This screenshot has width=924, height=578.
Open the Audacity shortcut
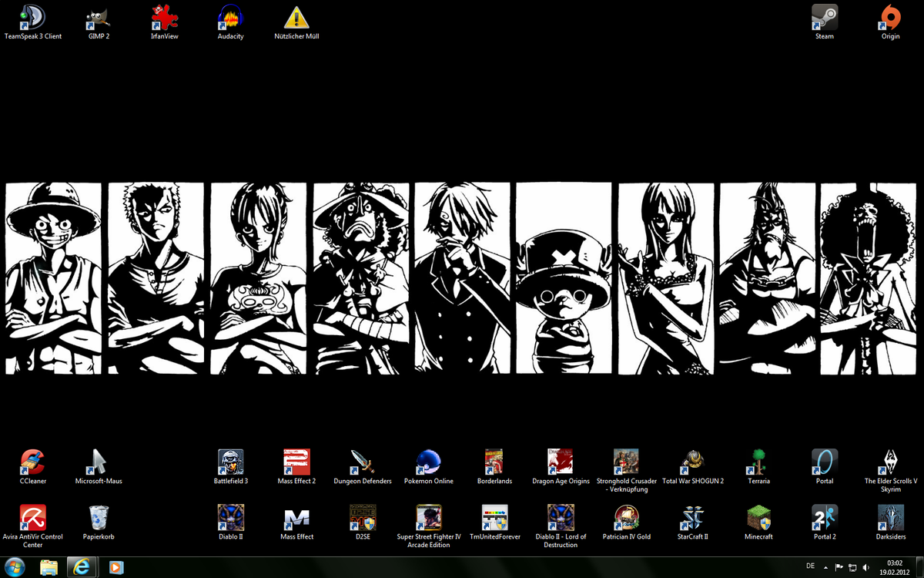coord(230,22)
